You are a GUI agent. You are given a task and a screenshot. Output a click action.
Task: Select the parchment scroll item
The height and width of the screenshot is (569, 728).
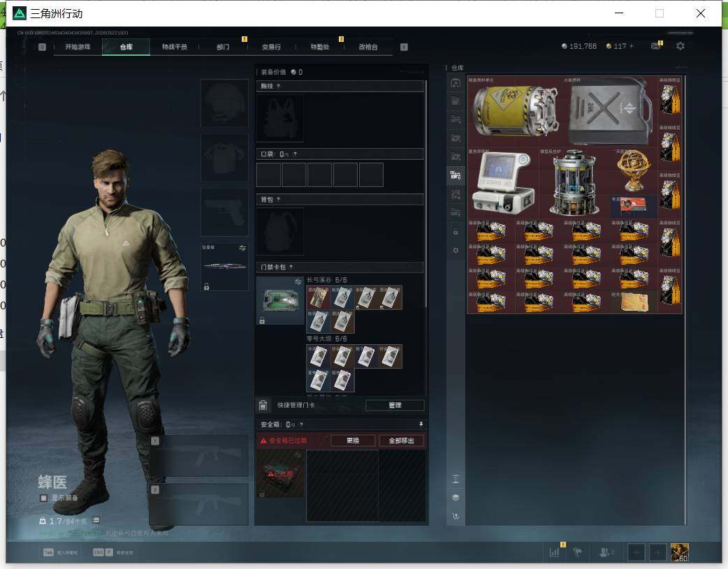tap(634, 302)
